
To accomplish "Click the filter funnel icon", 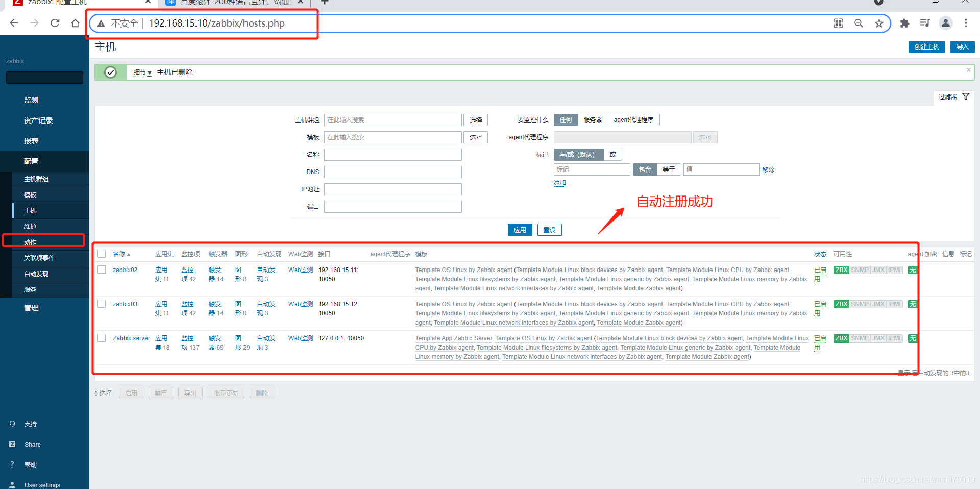I will (966, 96).
